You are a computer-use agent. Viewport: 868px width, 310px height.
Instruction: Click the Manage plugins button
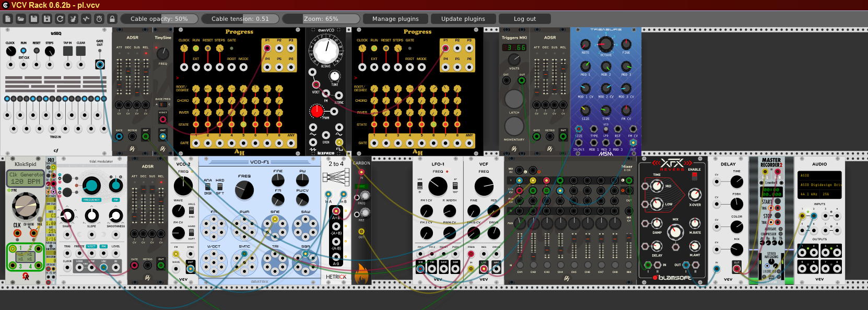tap(395, 19)
